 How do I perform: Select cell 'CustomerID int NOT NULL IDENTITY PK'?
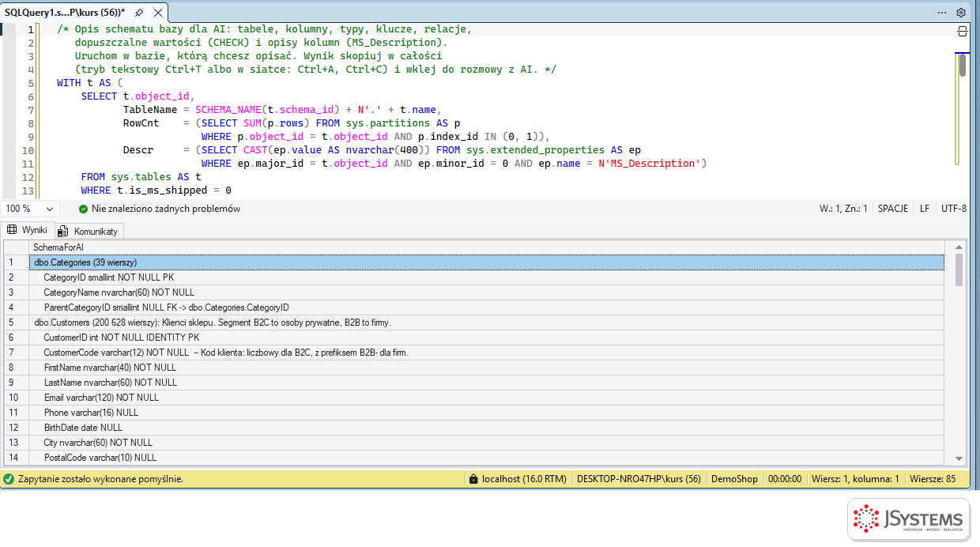487,338
